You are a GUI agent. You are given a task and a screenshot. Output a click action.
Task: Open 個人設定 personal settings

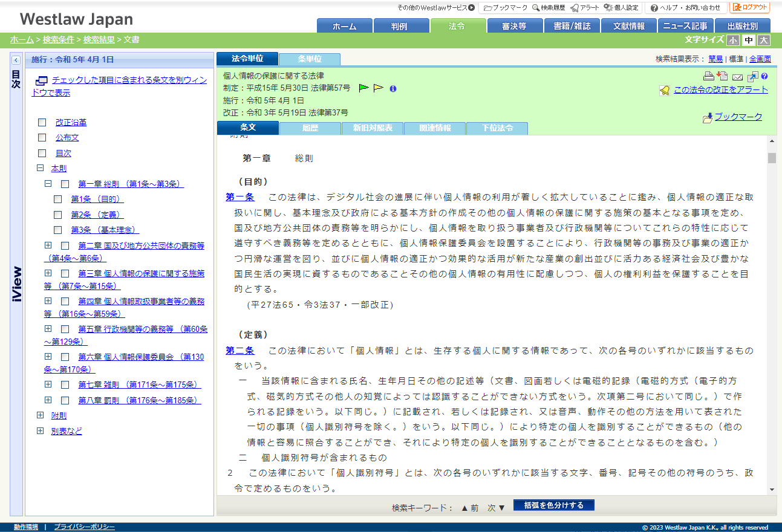click(621, 8)
